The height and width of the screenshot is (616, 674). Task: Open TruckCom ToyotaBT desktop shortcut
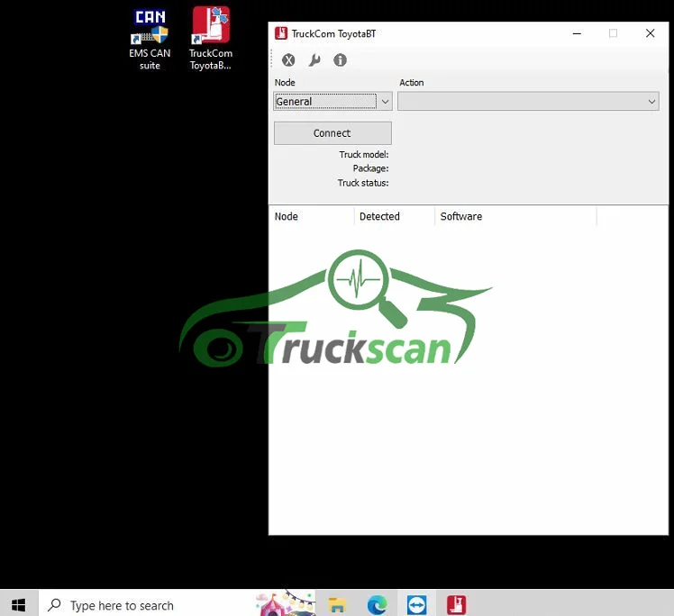(211, 39)
